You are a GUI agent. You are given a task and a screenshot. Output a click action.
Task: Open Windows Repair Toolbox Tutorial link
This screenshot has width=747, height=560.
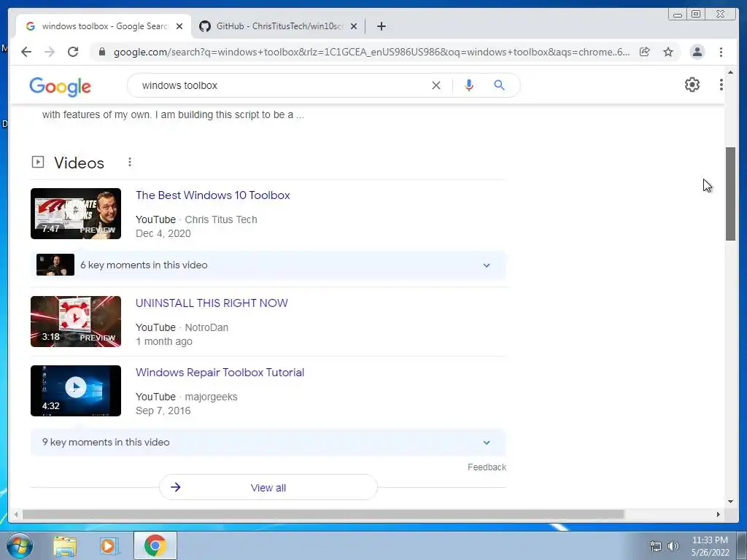220,373
